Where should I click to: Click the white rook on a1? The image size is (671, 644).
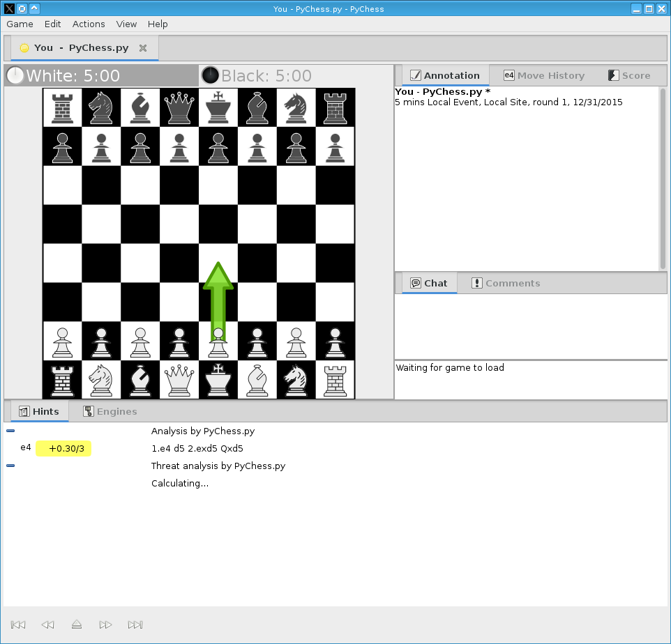63,380
